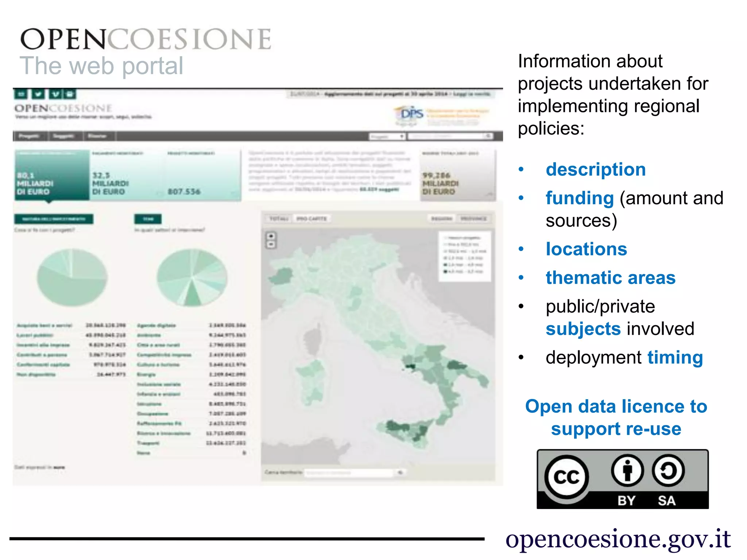Click the Ricerca e innovazione theme row

click(191, 433)
